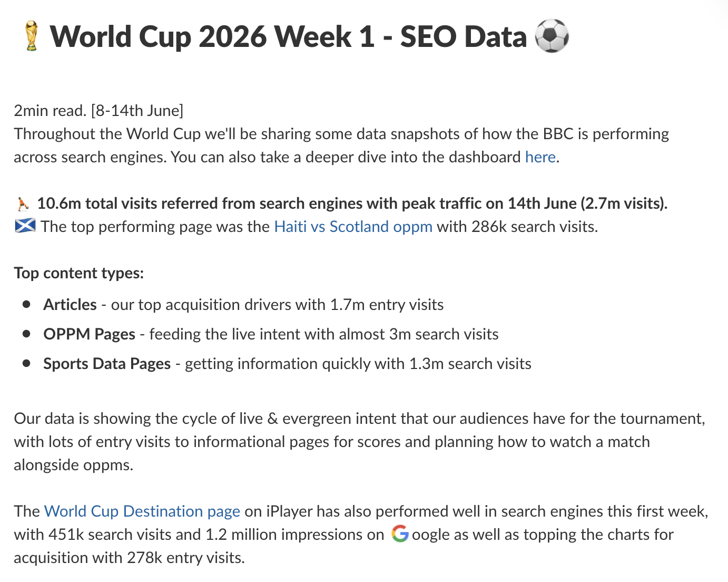Screen dimensions: 728x582
Task: Click the OPPM Pages bold label
Action: (x=89, y=334)
